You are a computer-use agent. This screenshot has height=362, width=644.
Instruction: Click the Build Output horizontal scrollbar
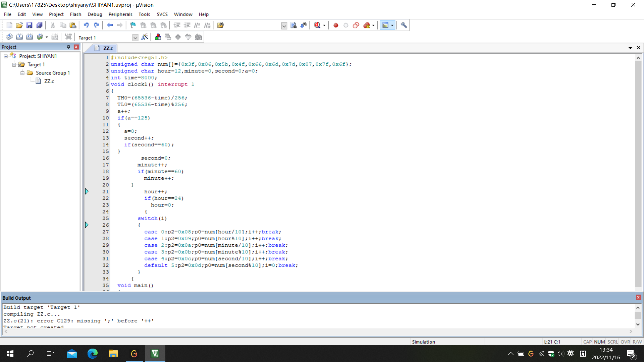[318, 331]
